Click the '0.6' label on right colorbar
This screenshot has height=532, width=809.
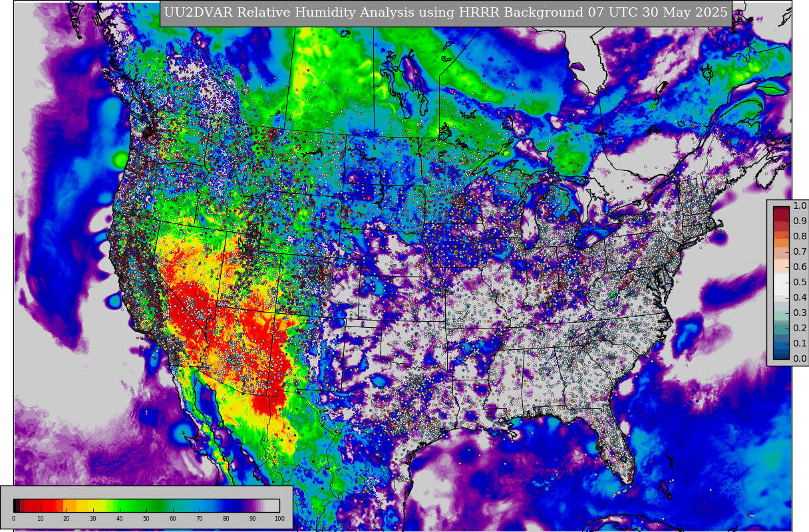point(799,267)
